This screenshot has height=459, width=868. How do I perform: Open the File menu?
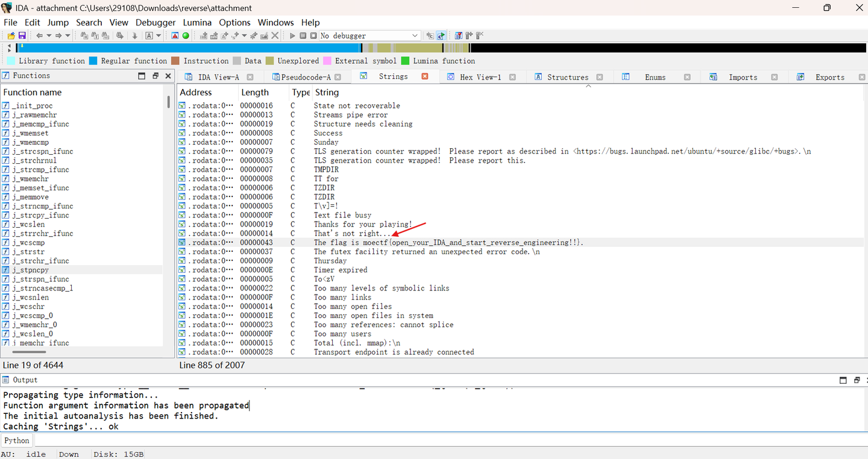(10, 22)
